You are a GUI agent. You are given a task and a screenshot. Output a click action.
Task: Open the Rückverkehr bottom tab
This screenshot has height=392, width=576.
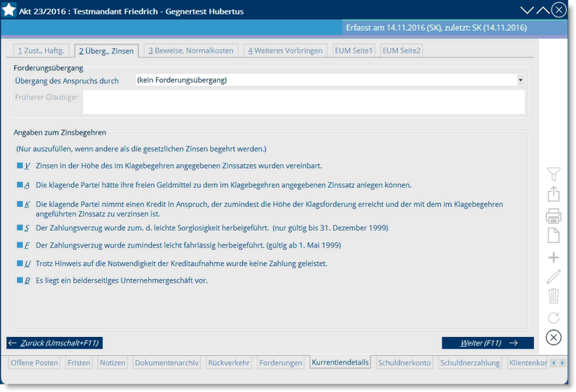tap(229, 363)
